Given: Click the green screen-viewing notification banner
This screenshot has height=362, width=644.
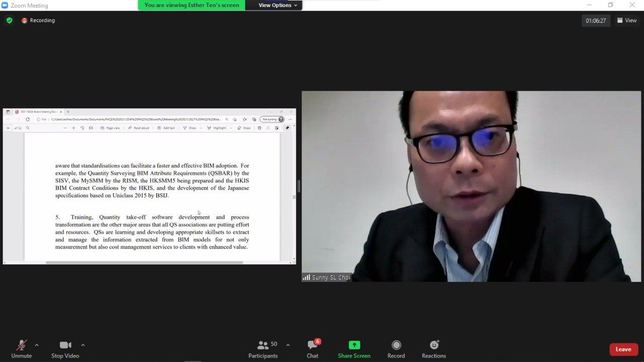Looking at the screenshot, I should (192, 5).
